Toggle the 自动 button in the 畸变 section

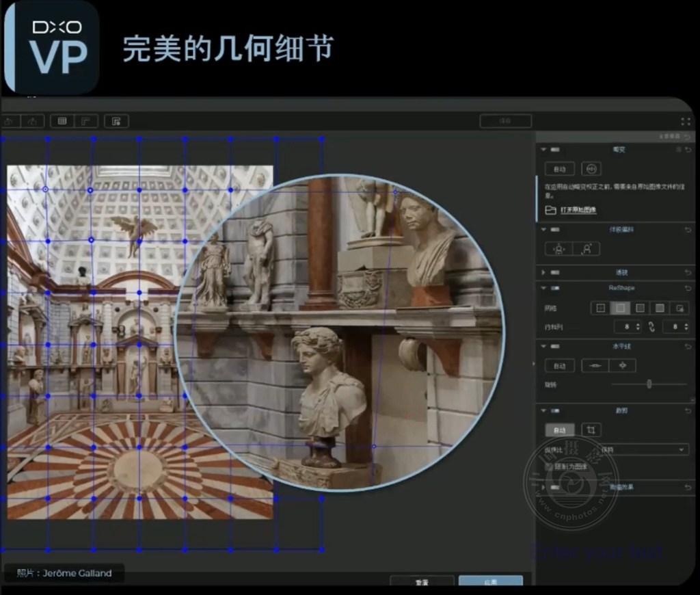tap(559, 168)
